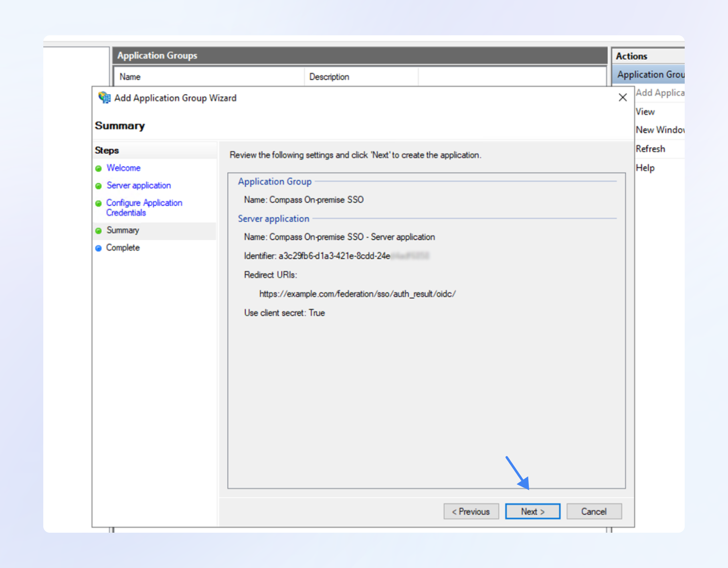Viewport: 728px width, 568px height.
Task: Jump to Configure Application Credentials step
Action: coord(144,207)
